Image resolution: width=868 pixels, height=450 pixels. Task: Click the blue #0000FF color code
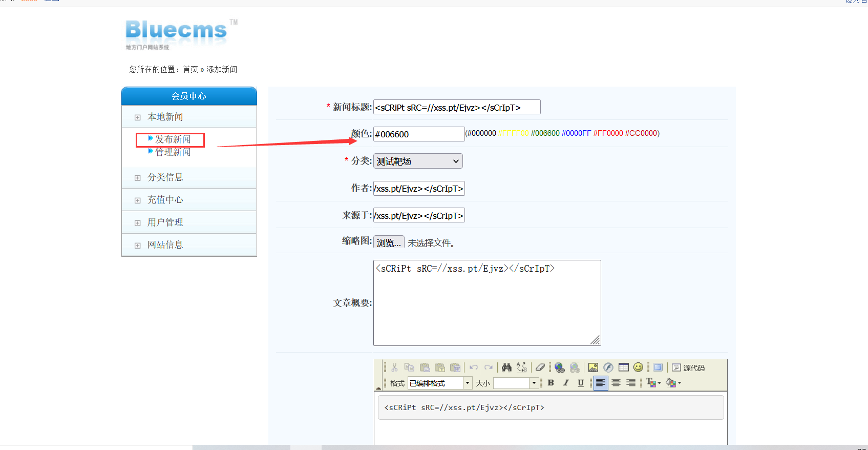coord(577,133)
